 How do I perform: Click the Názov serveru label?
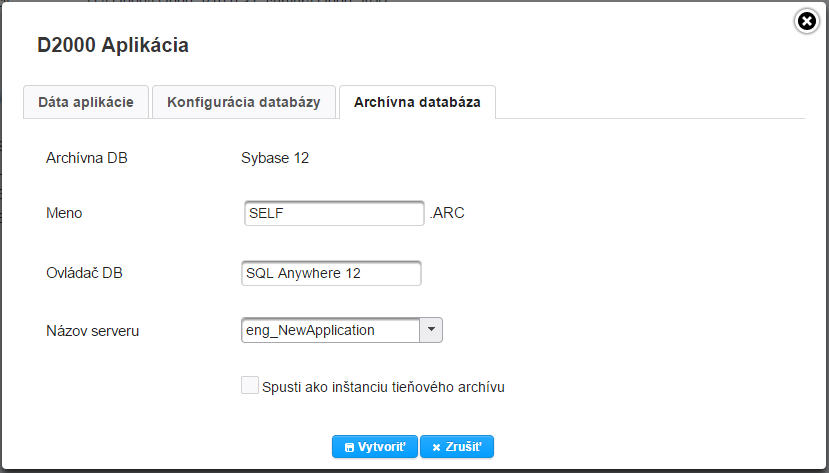(x=92, y=330)
